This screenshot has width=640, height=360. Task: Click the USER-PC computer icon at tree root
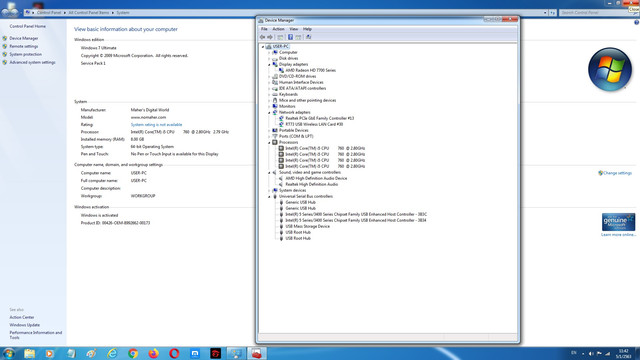(x=269, y=47)
